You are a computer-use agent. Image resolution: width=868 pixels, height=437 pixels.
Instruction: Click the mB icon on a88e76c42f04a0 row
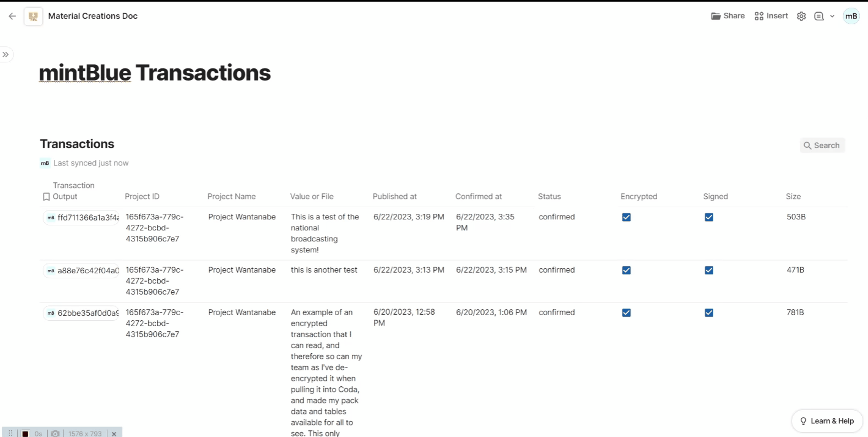point(51,271)
